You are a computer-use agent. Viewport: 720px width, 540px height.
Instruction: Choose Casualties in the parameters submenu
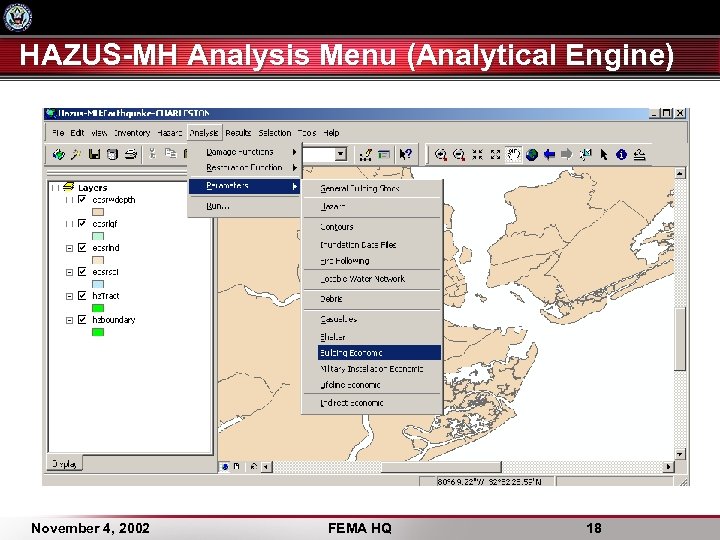pyautogui.click(x=372, y=319)
